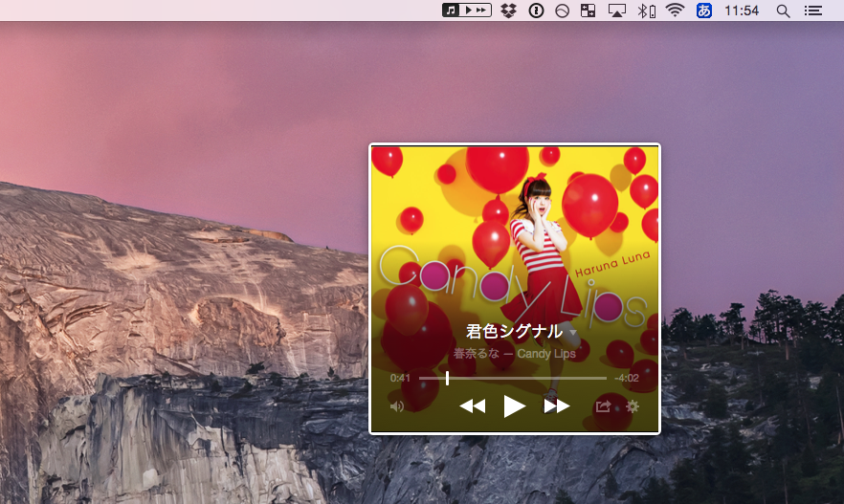Click the share icon in mini player
Screen dimensions: 844x504
604,406
